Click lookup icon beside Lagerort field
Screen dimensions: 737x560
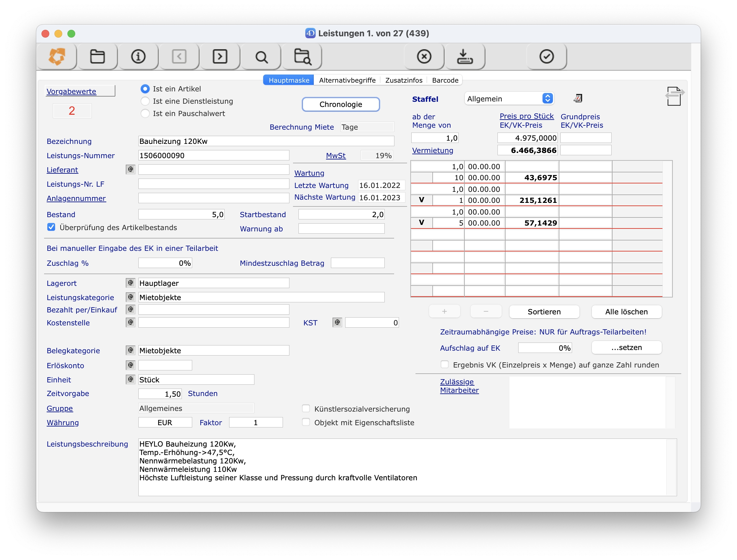[130, 283]
